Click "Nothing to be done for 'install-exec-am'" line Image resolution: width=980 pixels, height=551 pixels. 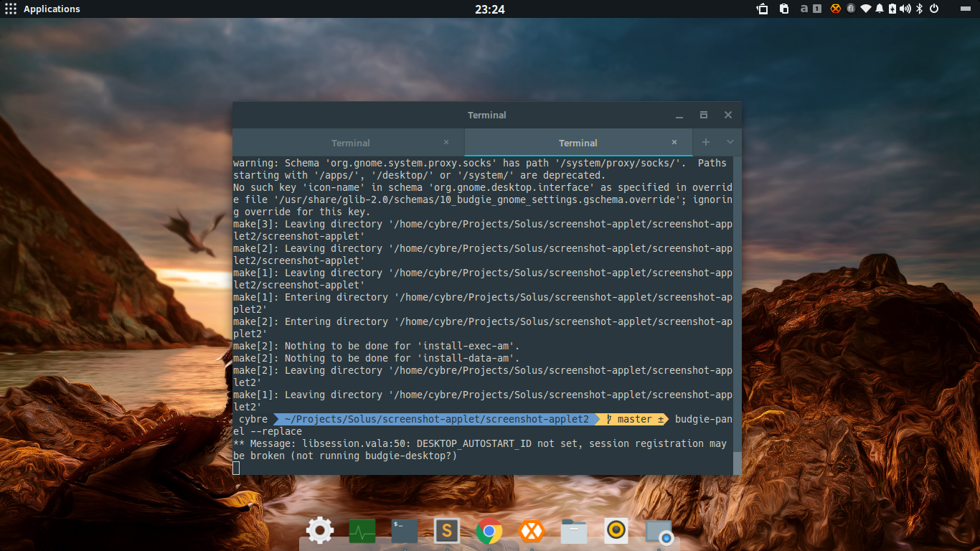point(377,346)
